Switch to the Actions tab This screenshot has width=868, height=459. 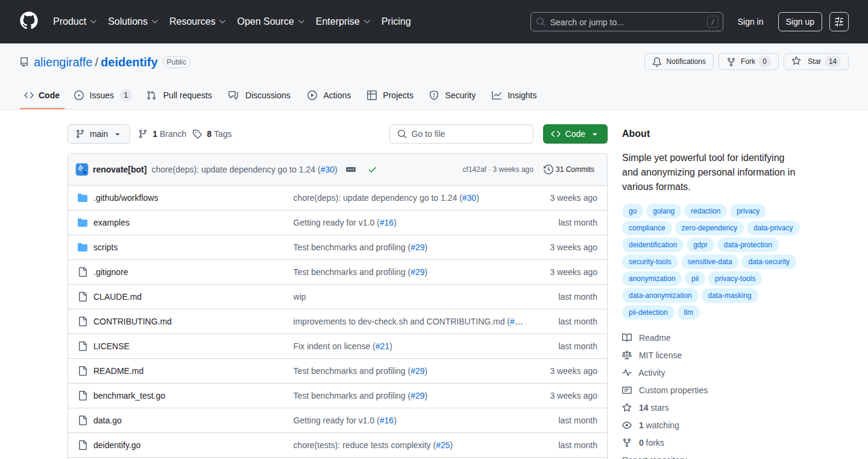[329, 95]
